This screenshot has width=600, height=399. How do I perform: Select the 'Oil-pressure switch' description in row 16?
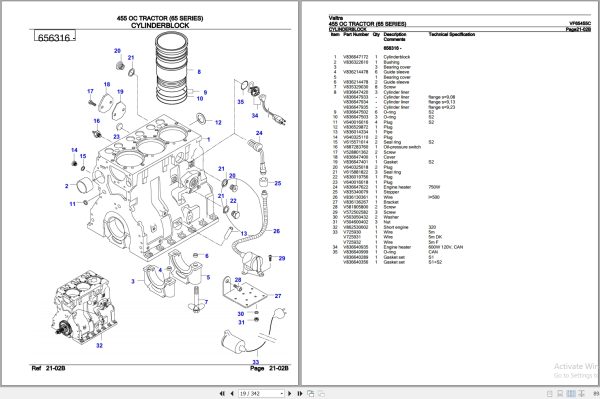click(x=402, y=147)
